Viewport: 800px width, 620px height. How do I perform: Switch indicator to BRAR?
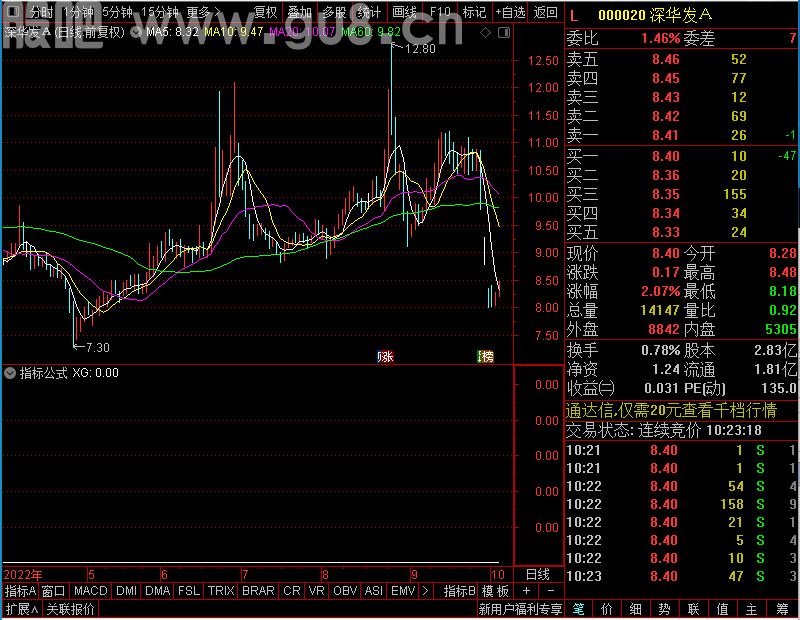258,591
